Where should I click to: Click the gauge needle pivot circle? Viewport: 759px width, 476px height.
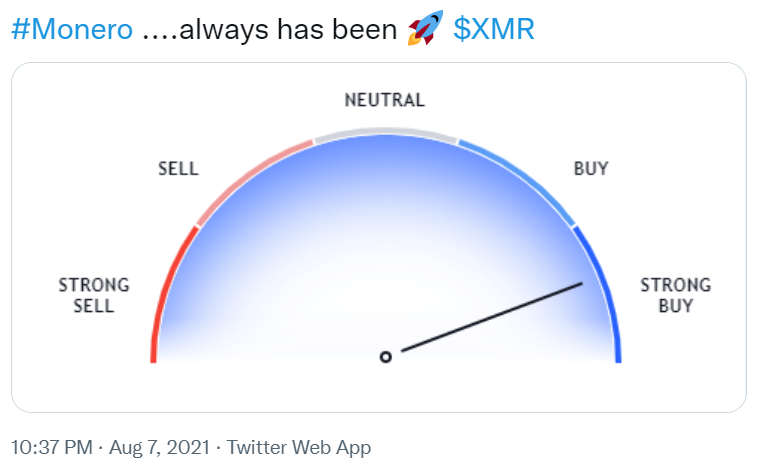(385, 356)
